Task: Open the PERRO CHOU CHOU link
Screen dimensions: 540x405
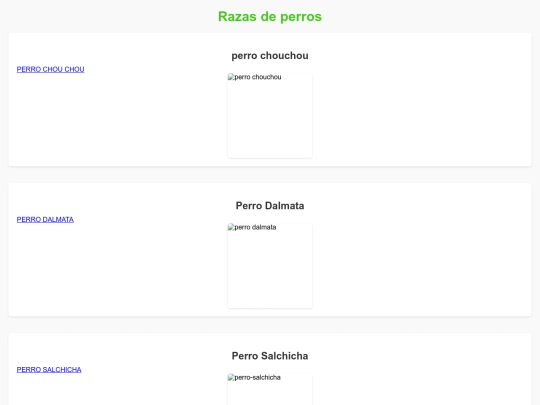Action: click(50, 69)
